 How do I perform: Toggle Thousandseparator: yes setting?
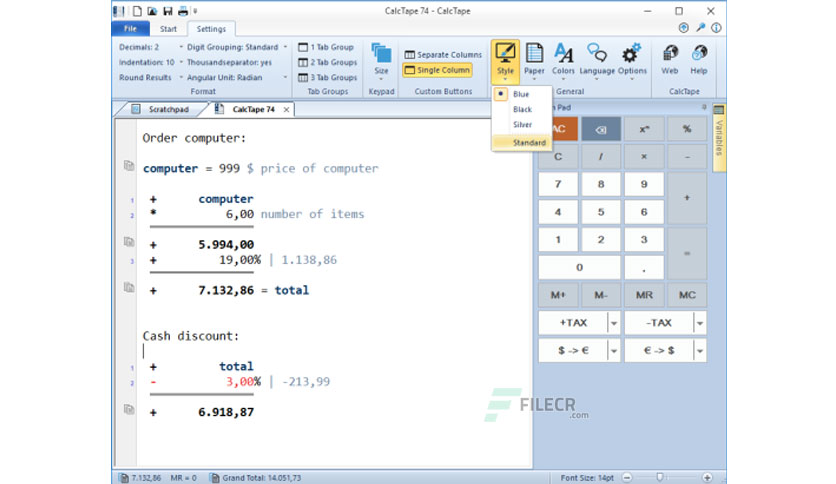(229, 62)
